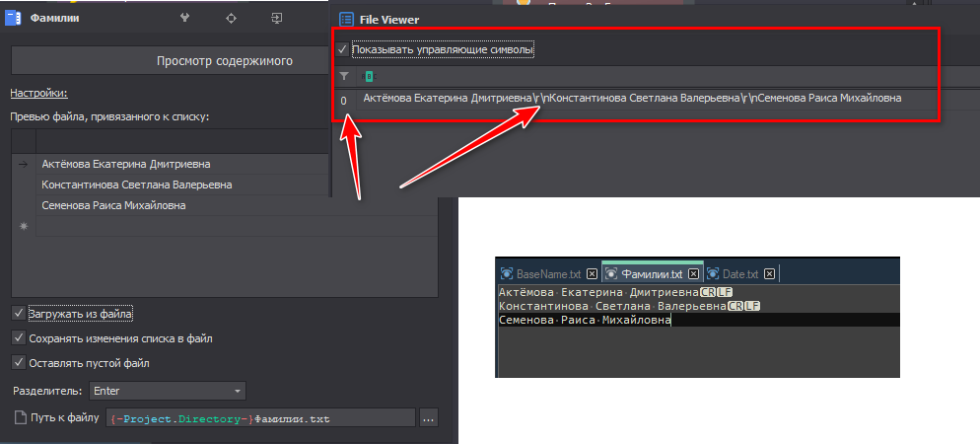Click the Настройки heading link

[38, 93]
